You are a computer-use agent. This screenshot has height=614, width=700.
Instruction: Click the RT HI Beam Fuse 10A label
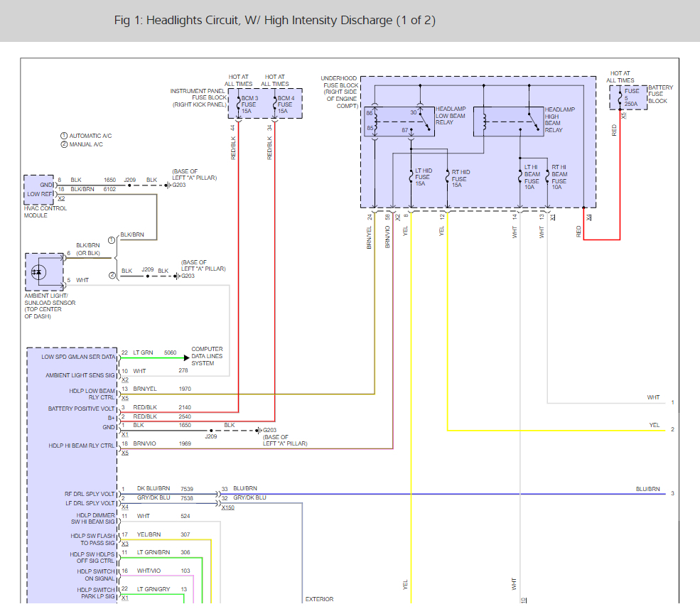tap(559, 177)
